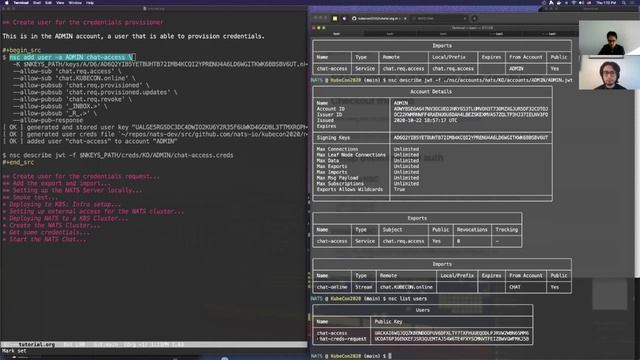Expand heading 'Setting up external access for the NATS cluster'
Image resolution: width=640 pixels, height=360 pixels.
[93, 211]
